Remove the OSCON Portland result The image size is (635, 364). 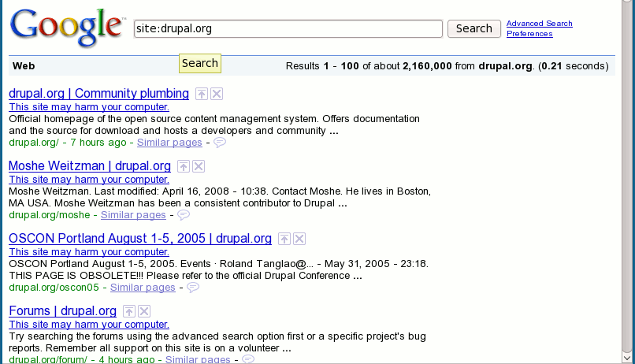pyautogui.click(x=299, y=239)
